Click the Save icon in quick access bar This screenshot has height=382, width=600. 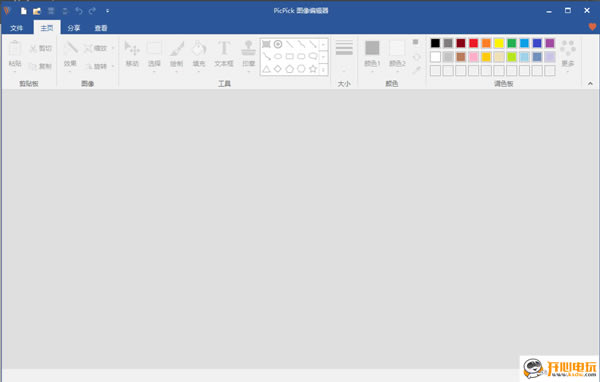pyautogui.click(x=51, y=11)
